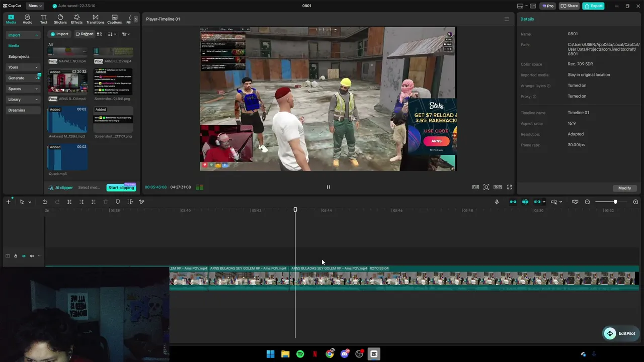Click the Start clipping button
Image resolution: width=644 pixels, height=362 pixels.
tap(121, 188)
